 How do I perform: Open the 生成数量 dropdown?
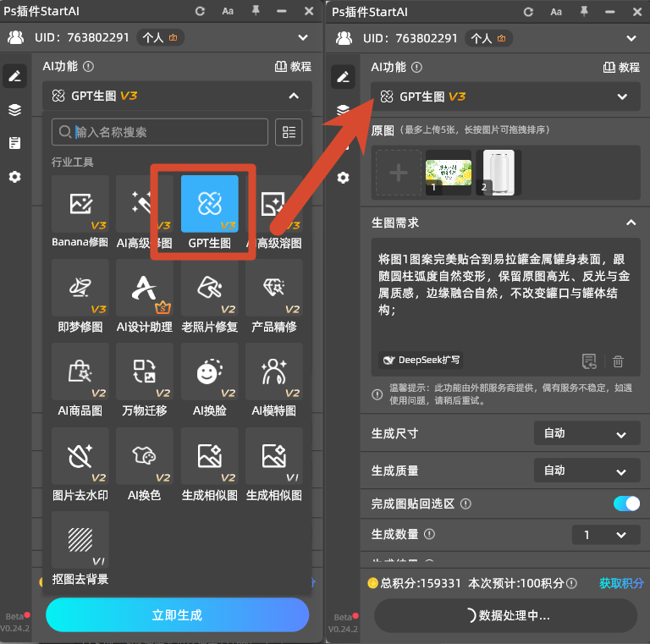(606, 535)
